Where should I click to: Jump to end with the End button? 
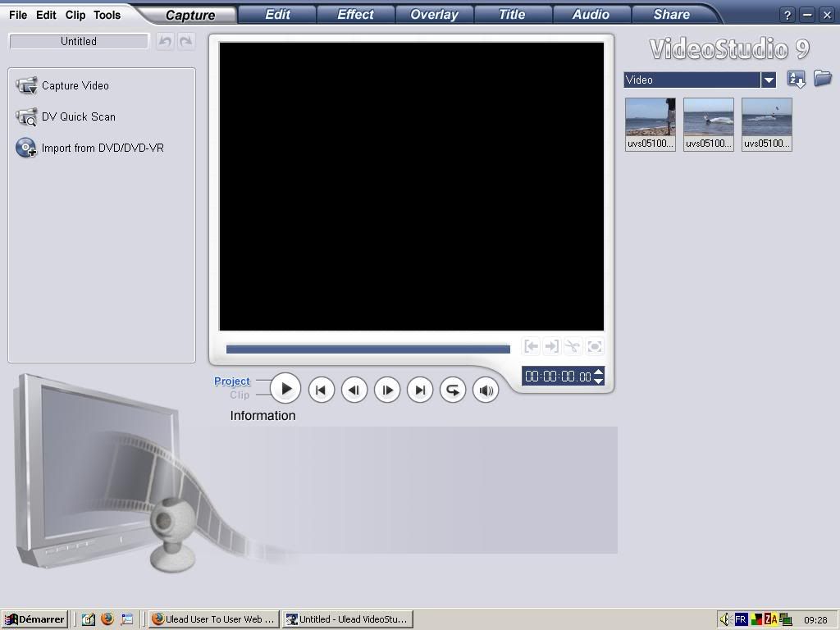pos(420,390)
